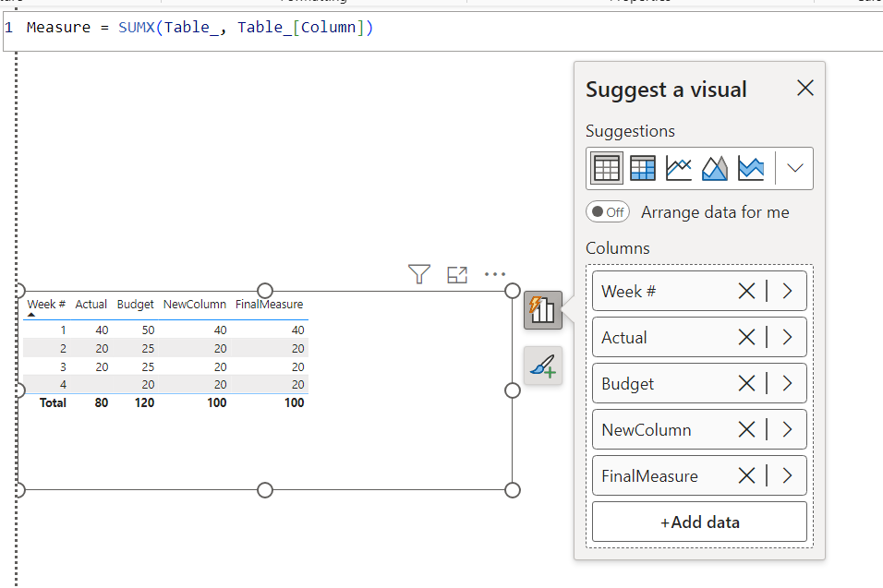Remove Week # field from Columns
883x588 pixels.
(x=746, y=291)
